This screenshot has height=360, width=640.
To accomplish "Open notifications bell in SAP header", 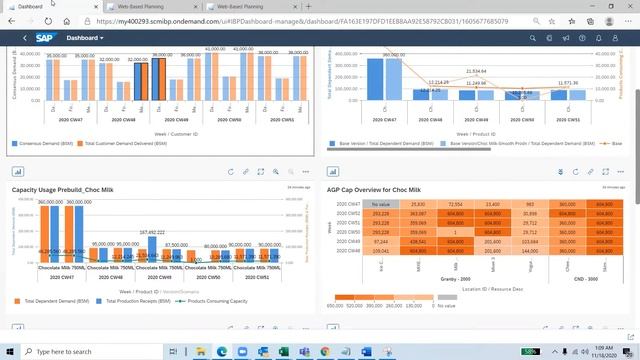I will (598, 38).
